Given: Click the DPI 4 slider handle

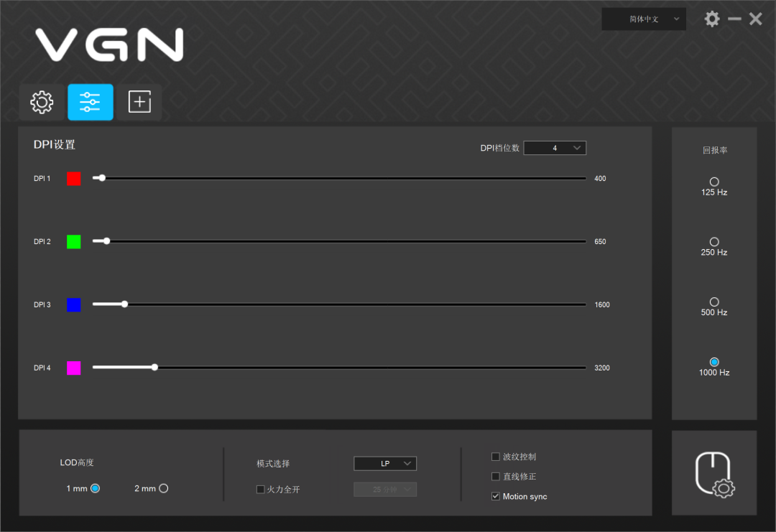Looking at the screenshot, I should point(155,368).
